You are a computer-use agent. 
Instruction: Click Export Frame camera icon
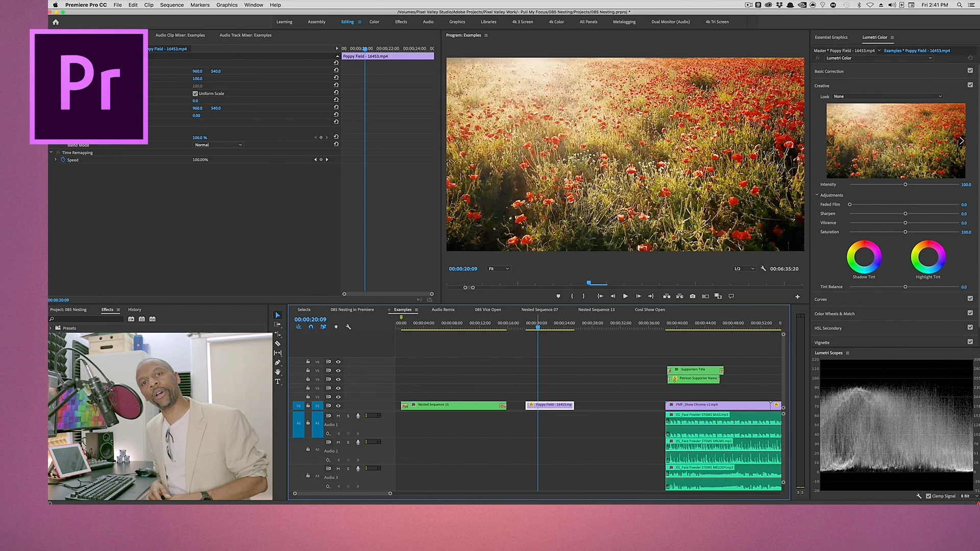click(693, 296)
